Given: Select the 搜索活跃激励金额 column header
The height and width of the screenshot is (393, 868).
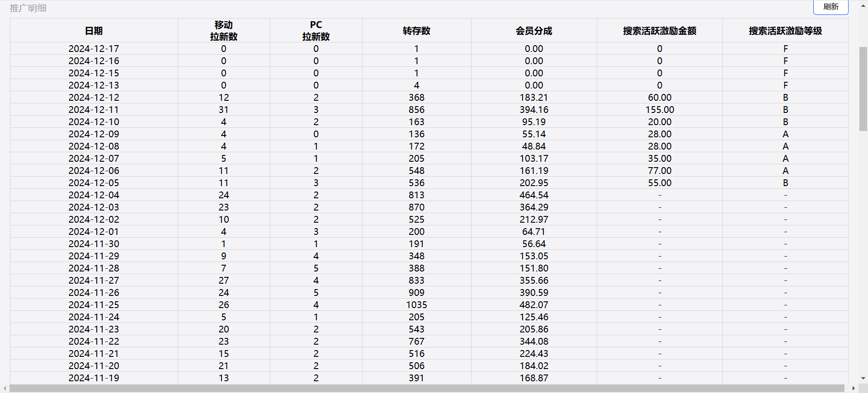Looking at the screenshot, I should pyautogui.click(x=660, y=31).
